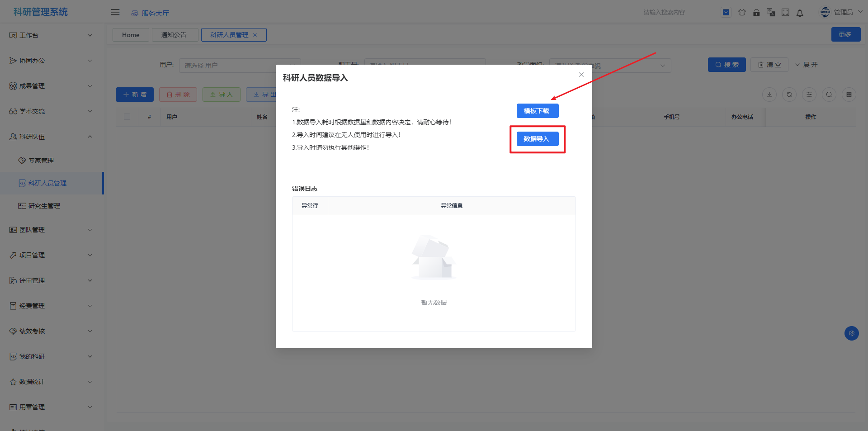
Task: Open the language translation icon
Action: [771, 13]
